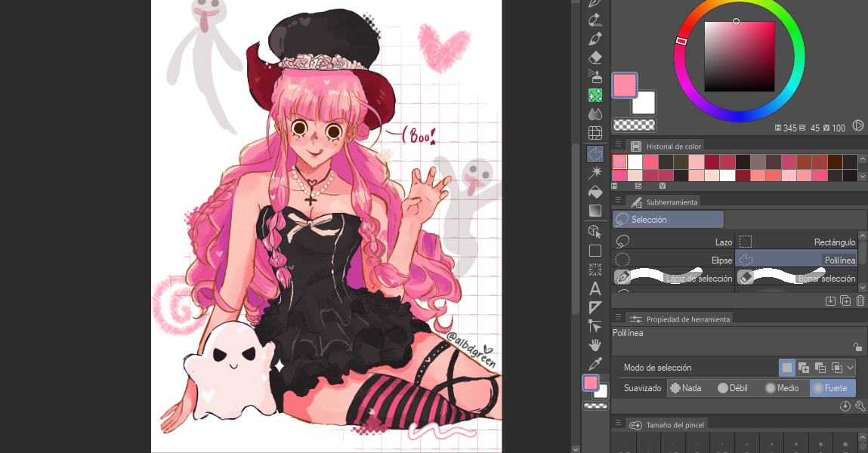
Task: Select the Frame border rectangle tool
Action: pos(595,251)
